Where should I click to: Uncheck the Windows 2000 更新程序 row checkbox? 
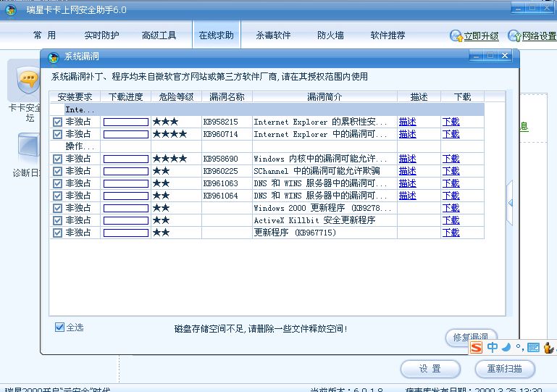(57, 208)
